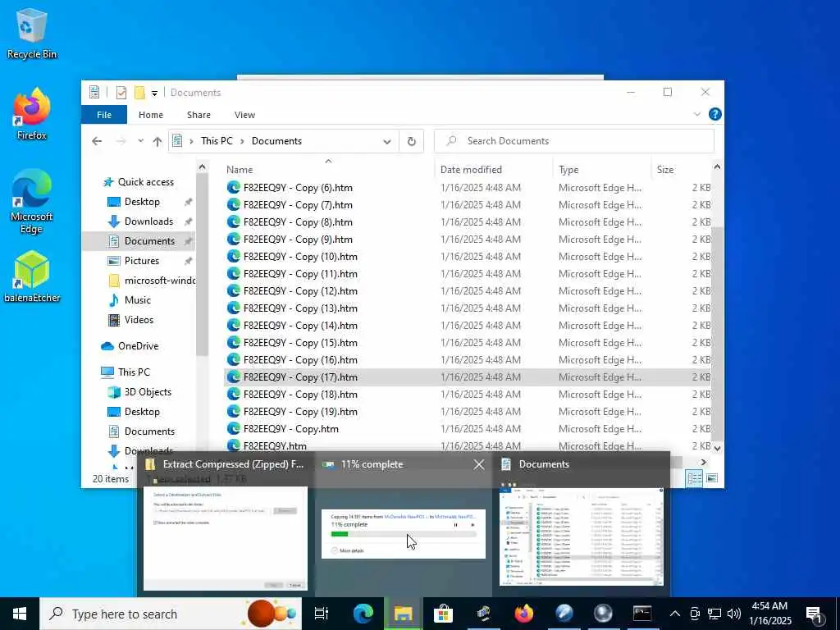This screenshot has height=630, width=840.
Task: Switch to Details view layout icon
Action: coord(694,478)
